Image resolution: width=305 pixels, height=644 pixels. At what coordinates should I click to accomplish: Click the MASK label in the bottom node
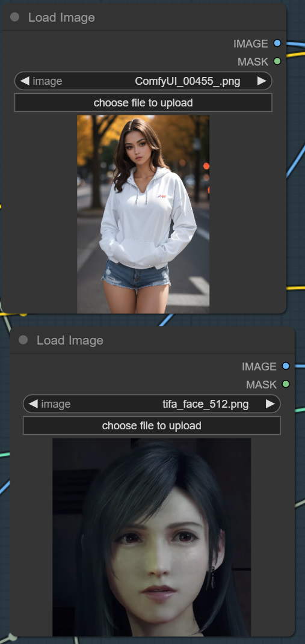(261, 384)
